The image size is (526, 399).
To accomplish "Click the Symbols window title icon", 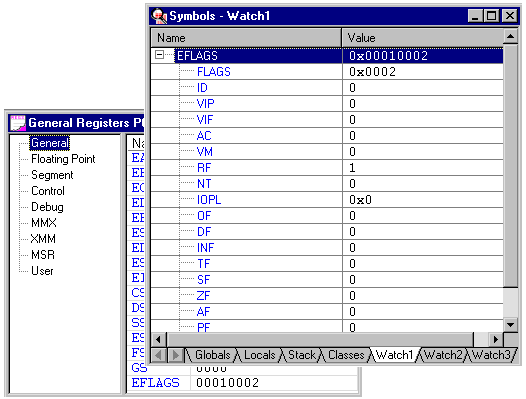I will coord(159,16).
